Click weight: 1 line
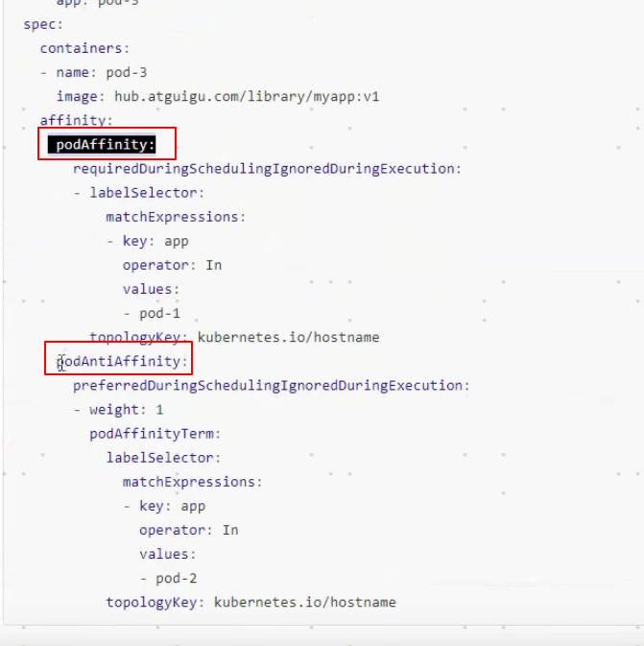This screenshot has width=644, height=646. 119,410
